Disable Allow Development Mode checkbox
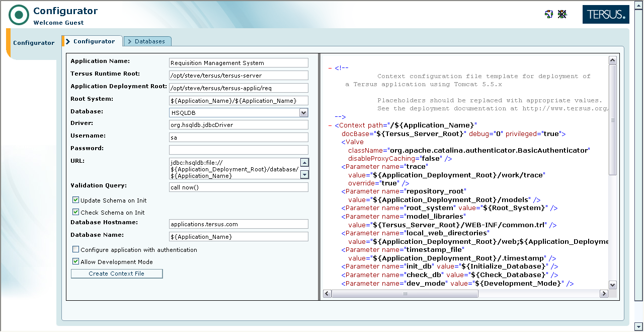Viewport: 644px width, 332px height. pos(76,261)
